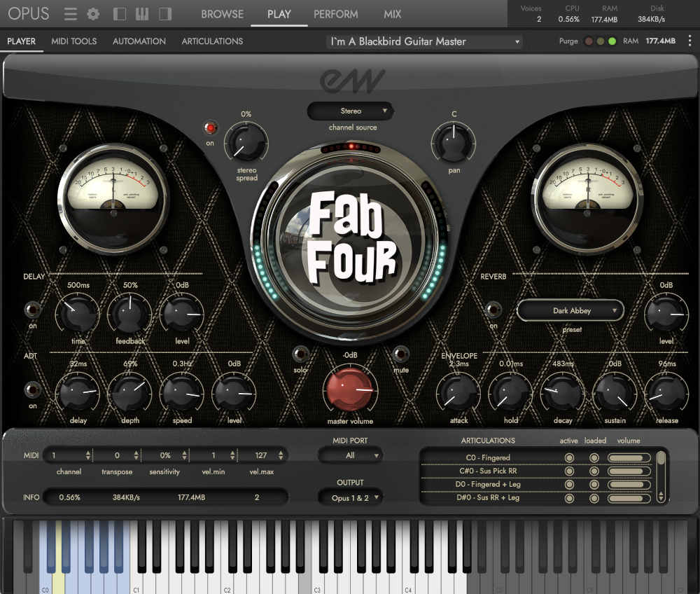Open the I'm A Blackbird Guitar Master selector

423,41
